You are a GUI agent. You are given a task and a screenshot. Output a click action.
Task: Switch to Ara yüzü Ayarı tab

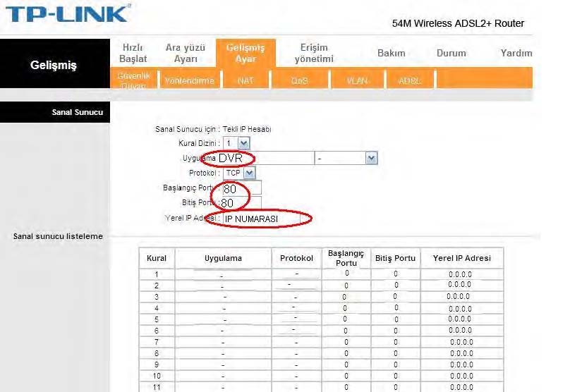pyautogui.click(x=185, y=53)
